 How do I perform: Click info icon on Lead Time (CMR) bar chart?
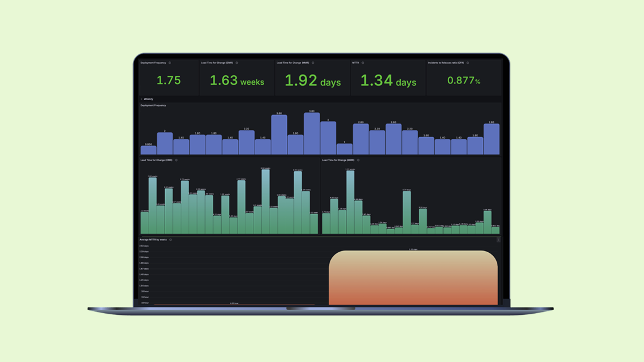click(176, 160)
